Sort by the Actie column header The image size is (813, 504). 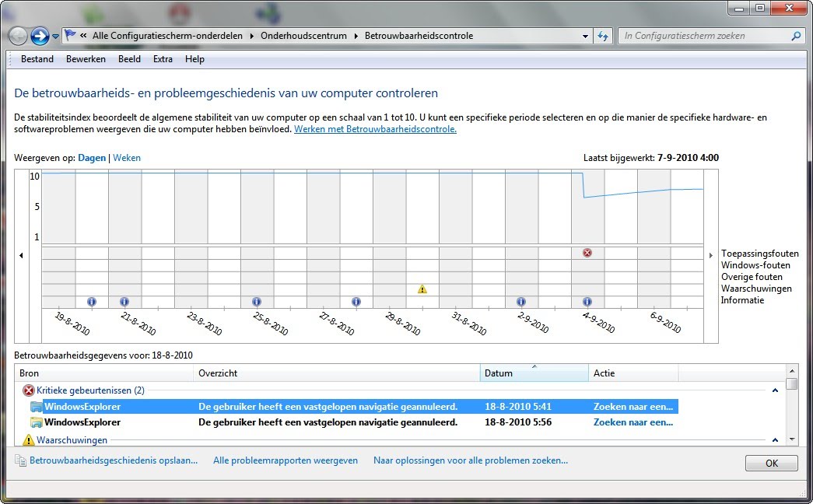(x=633, y=373)
